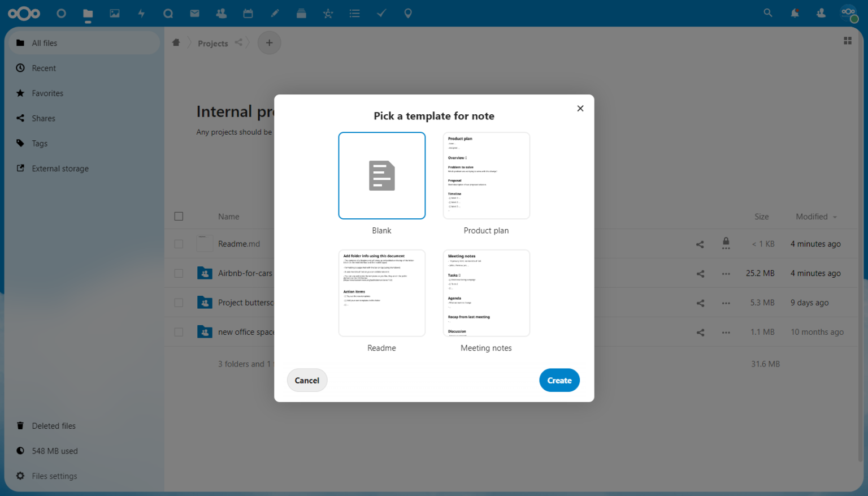
Task: Select all files using the header checkbox
Action: tap(179, 216)
